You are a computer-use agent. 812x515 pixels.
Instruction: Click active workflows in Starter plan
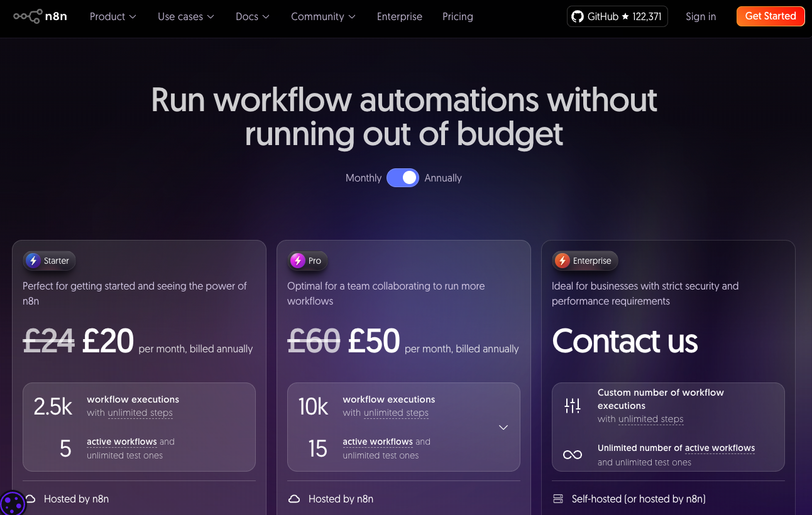click(x=122, y=442)
